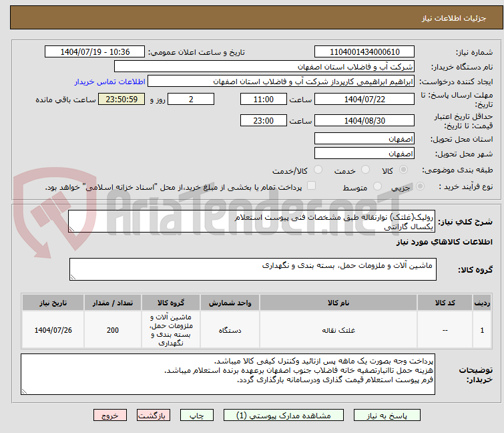This screenshot has width=504, height=433.
Task: Click the announcement date field 1404/07/19 - 10:36
Action: pyautogui.click(x=95, y=52)
